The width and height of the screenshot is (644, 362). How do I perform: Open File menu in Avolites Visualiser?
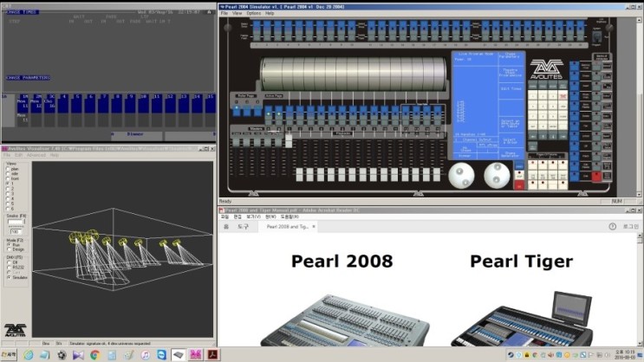click(x=7, y=155)
